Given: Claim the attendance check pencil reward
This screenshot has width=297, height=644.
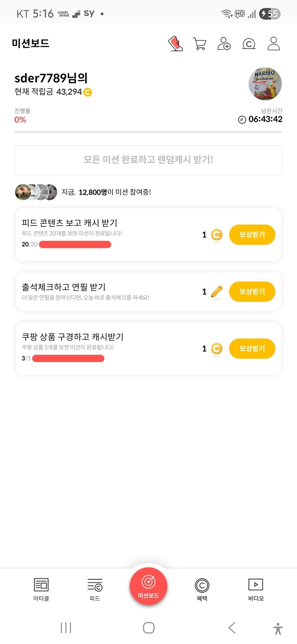Looking at the screenshot, I should coord(252,292).
